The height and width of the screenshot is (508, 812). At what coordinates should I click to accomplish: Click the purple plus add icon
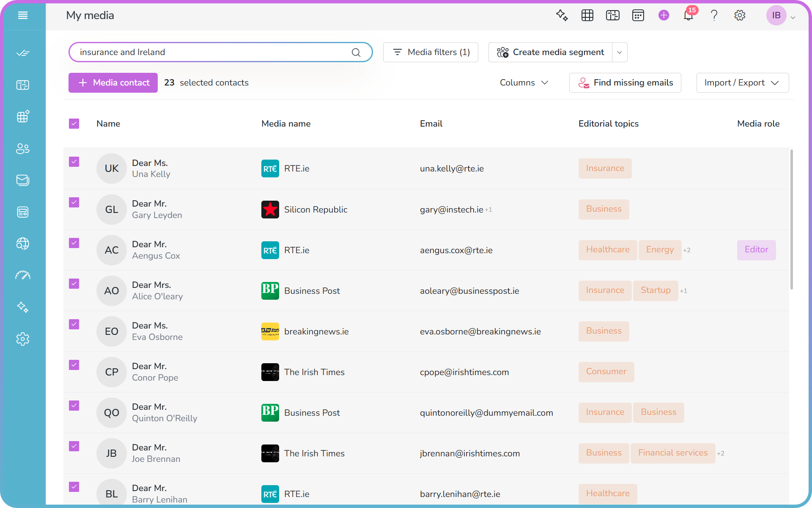point(664,15)
